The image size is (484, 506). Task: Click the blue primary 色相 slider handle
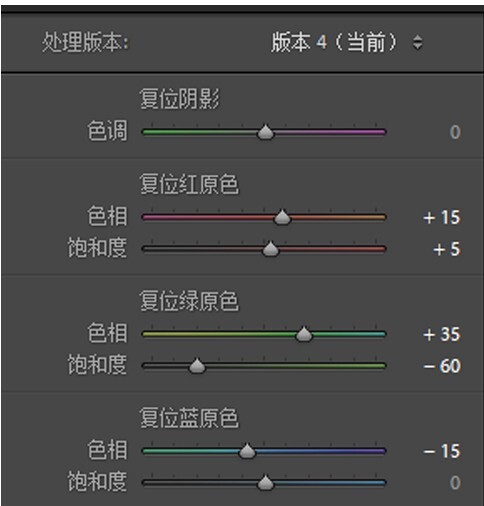(247, 451)
